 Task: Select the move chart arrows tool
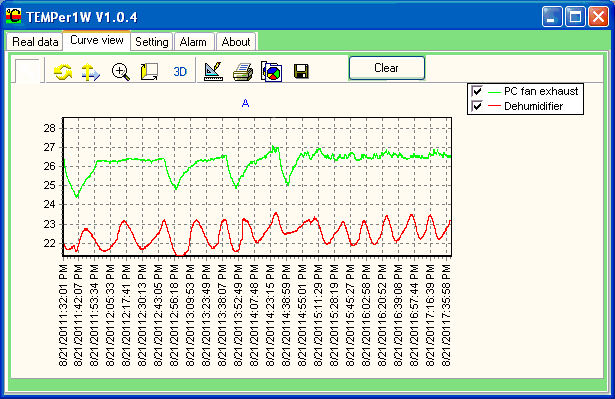point(91,72)
